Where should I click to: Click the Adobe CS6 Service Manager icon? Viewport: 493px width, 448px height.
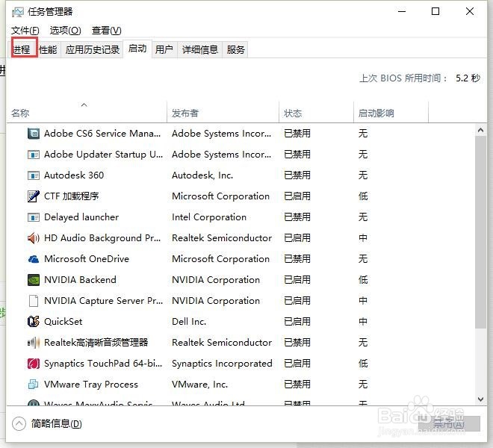34,134
